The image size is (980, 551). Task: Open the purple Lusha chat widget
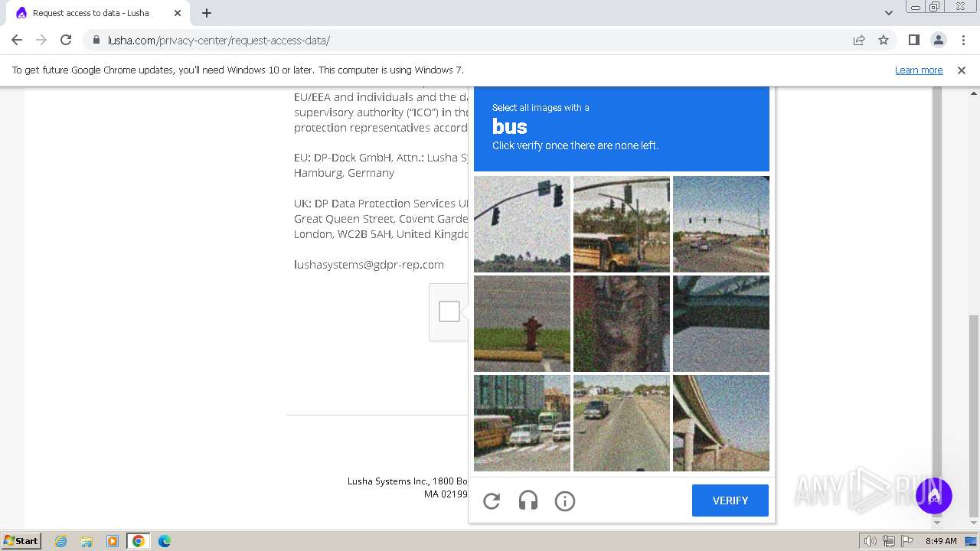(x=933, y=495)
